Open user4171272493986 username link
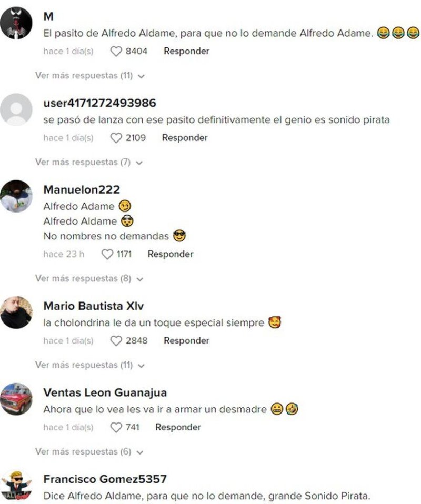This screenshot has height=504, width=421. tap(99, 103)
